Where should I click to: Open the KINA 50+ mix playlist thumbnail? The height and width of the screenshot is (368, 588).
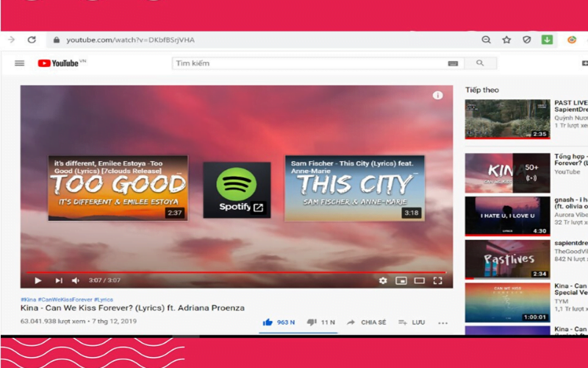coord(507,173)
